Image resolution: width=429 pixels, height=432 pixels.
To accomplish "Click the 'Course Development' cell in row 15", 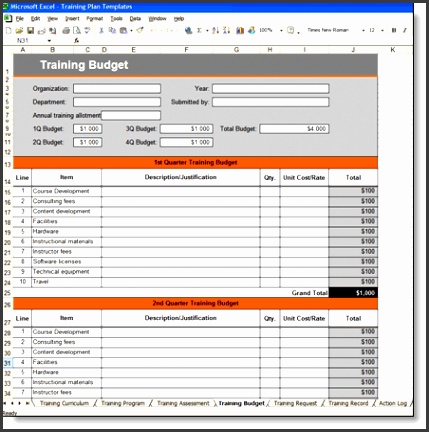I will click(66, 191).
